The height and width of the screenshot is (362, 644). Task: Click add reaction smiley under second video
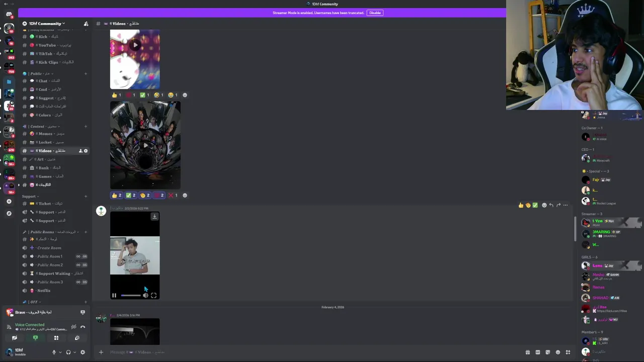coord(185,196)
